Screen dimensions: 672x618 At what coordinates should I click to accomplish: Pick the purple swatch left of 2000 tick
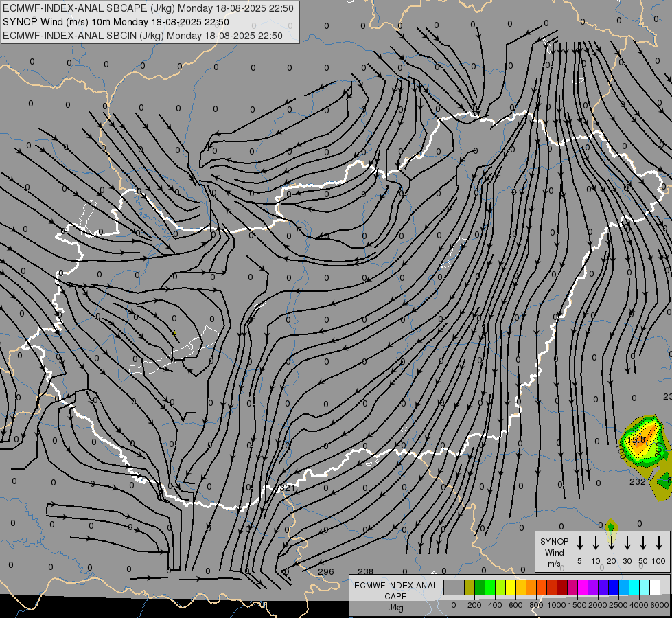pos(594,587)
